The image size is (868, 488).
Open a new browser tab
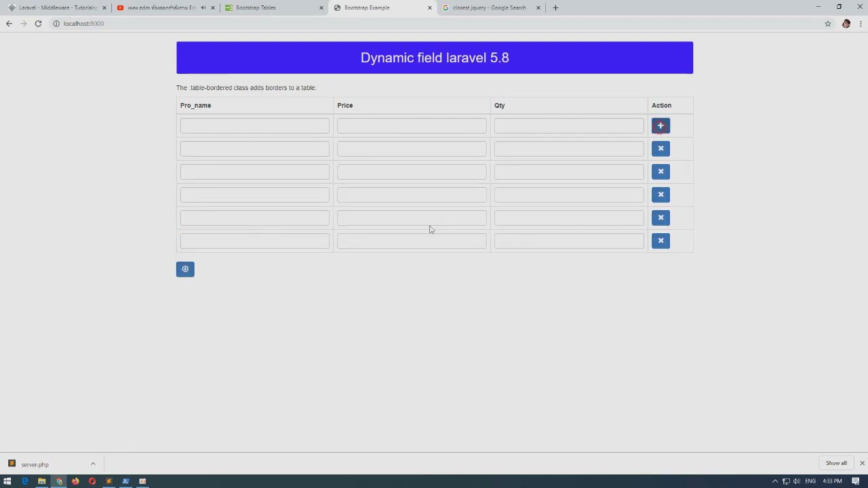[x=555, y=7]
